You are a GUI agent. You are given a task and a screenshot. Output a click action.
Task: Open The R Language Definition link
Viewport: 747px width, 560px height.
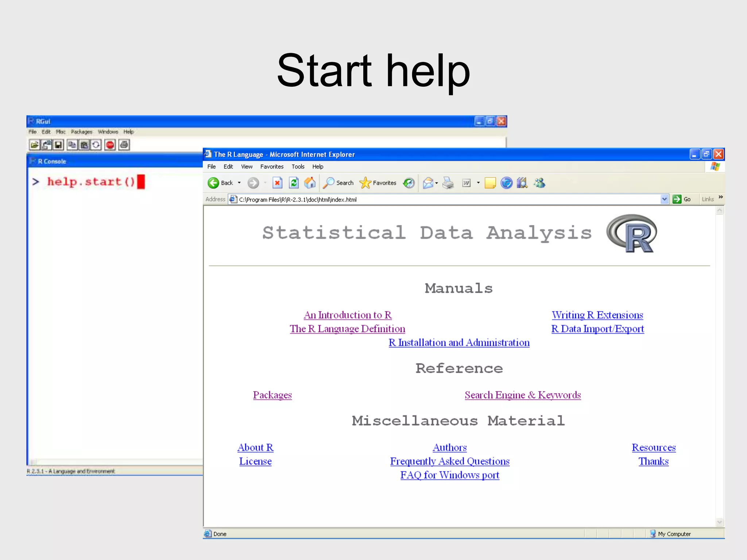point(347,329)
